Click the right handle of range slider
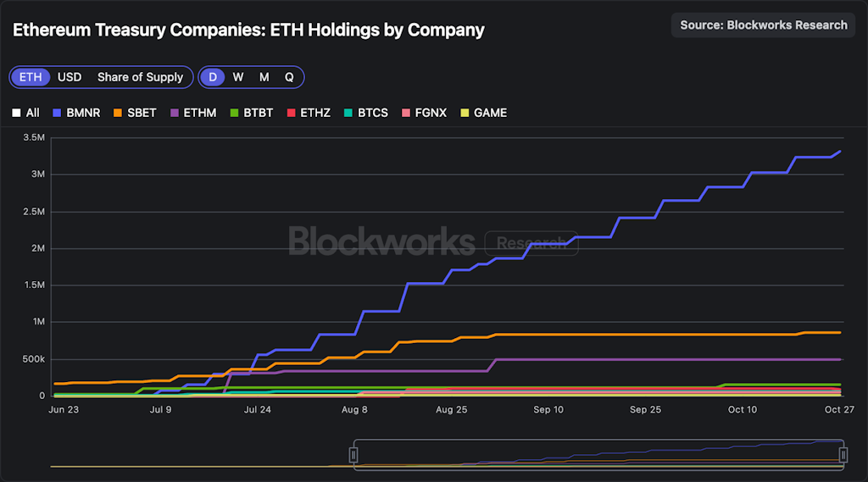 point(843,455)
